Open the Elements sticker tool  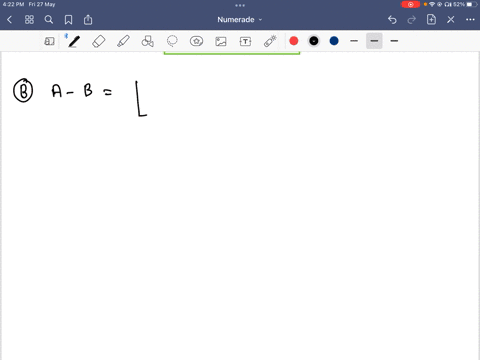tap(196, 41)
